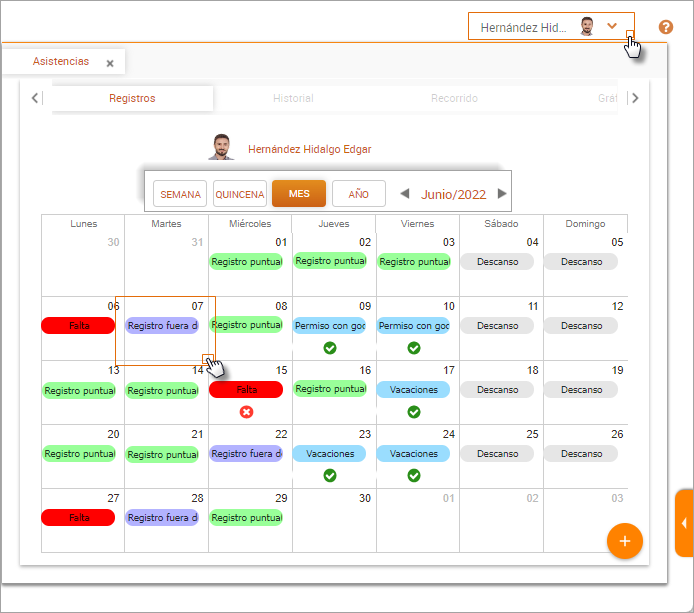The height and width of the screenshot is (613, 694).
Task: Select the QUINCENA view option
Action: tap(240, 194)
